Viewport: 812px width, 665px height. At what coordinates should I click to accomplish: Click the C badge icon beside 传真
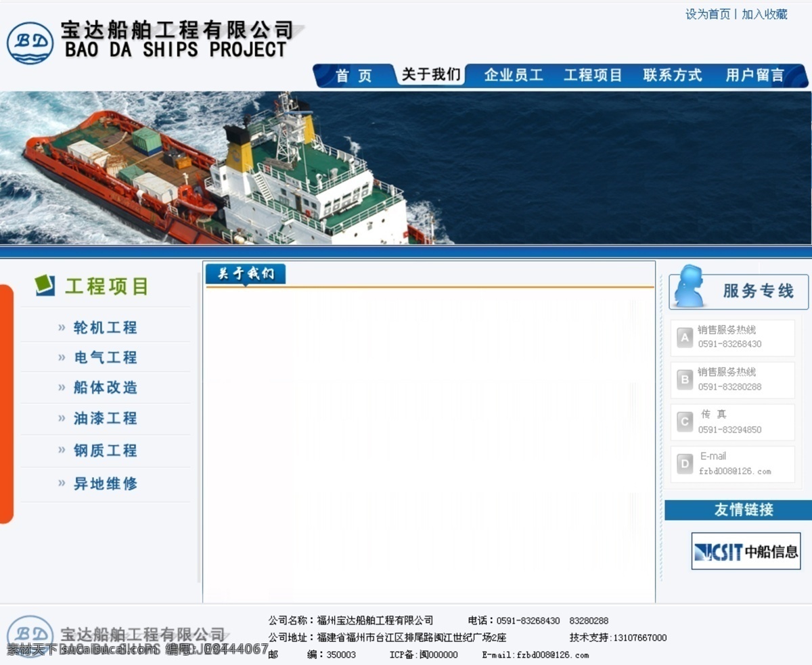point(685,422)
